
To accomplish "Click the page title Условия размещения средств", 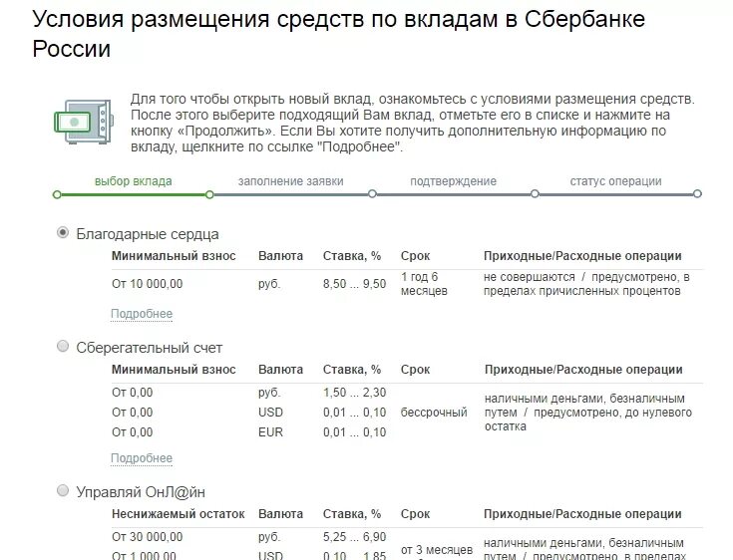I will tap(339, 34).
